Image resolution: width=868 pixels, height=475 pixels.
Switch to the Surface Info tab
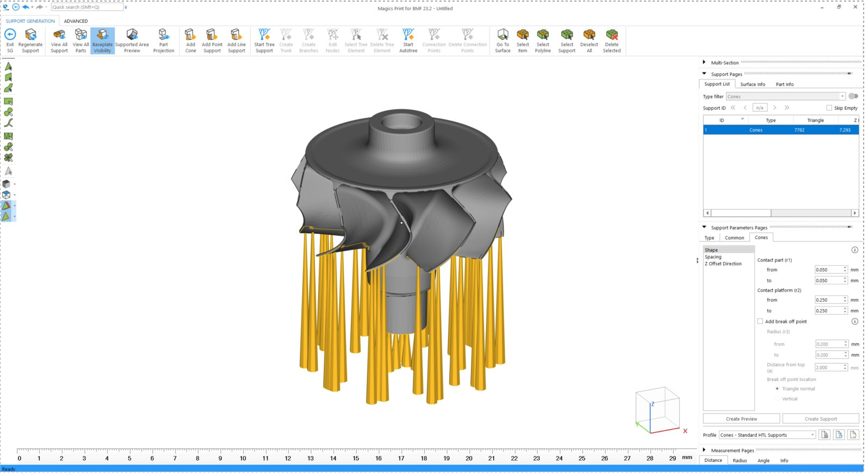coord(752,84)
